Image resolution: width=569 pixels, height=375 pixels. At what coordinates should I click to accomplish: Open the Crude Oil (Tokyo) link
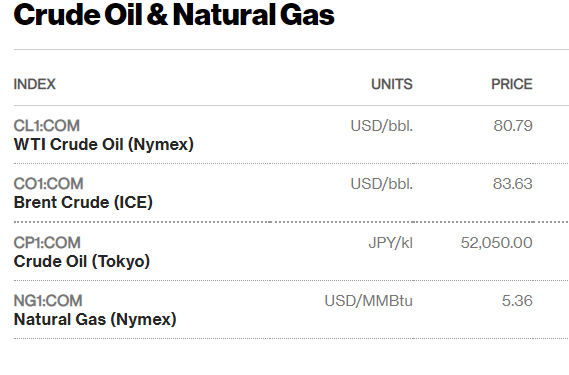(x=82, y=261)
